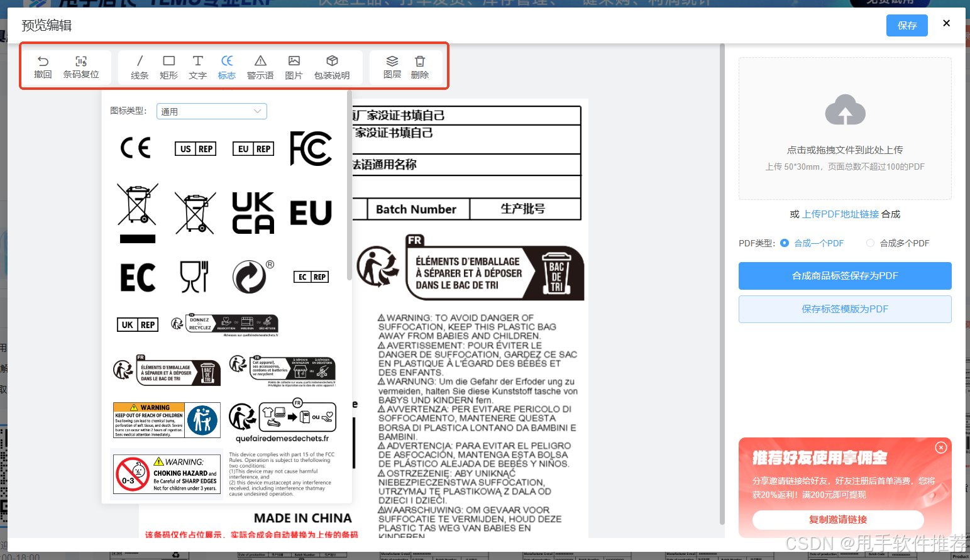The image size is (970, 560).
Task: Select the 合成一个PDF radio option
Action: [x=812, y=243]
